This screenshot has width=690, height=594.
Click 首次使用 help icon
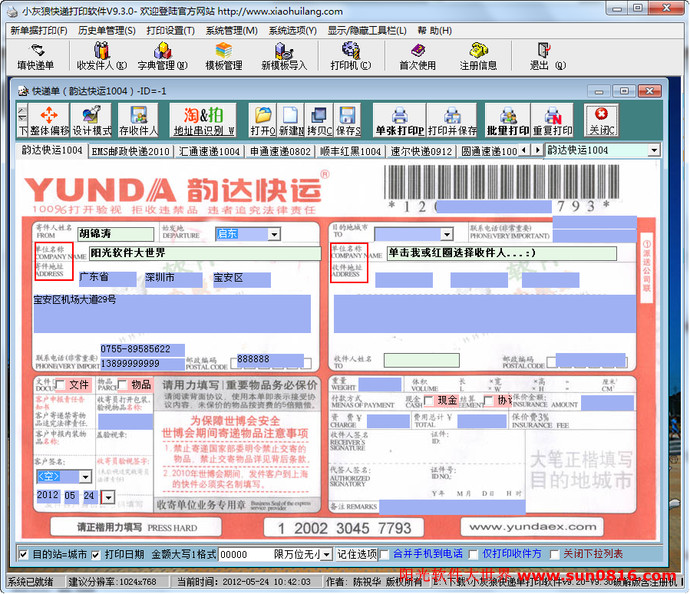click(x=417, y=56)
